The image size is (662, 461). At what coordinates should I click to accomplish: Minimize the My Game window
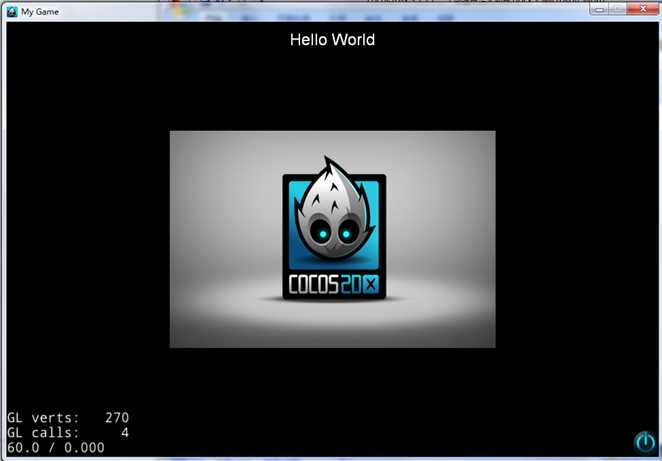point(599,9)
